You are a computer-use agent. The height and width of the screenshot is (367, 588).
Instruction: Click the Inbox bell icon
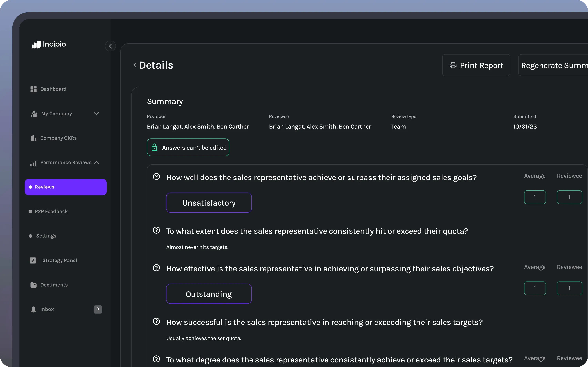(34, 309)
